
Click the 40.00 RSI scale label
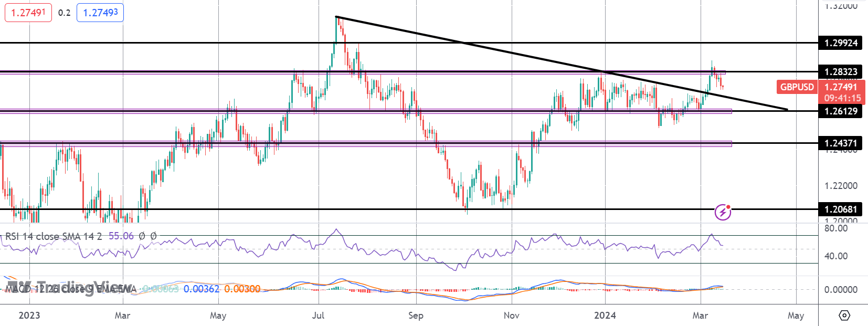836,256
